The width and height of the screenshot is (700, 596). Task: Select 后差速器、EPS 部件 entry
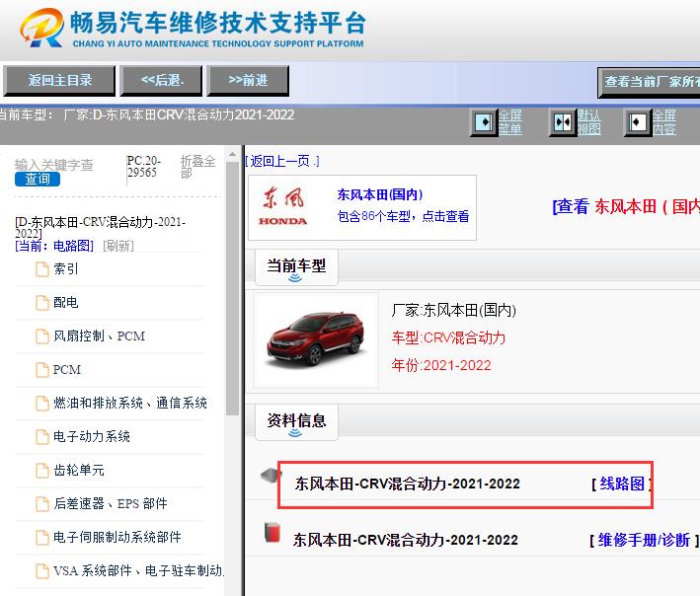point(111,503)
